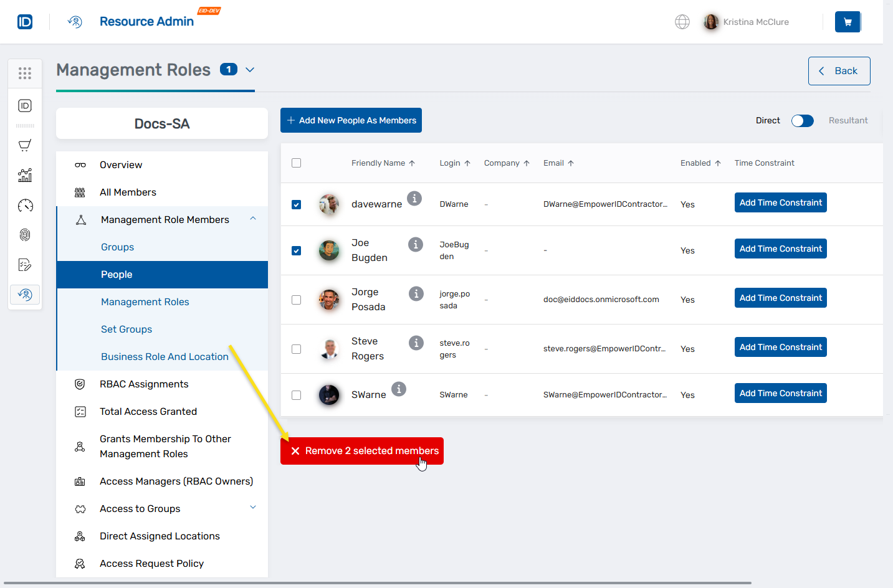Click the info icon next to Steve Rogers
The image size is (893, 588).
(x=416, y=343)
